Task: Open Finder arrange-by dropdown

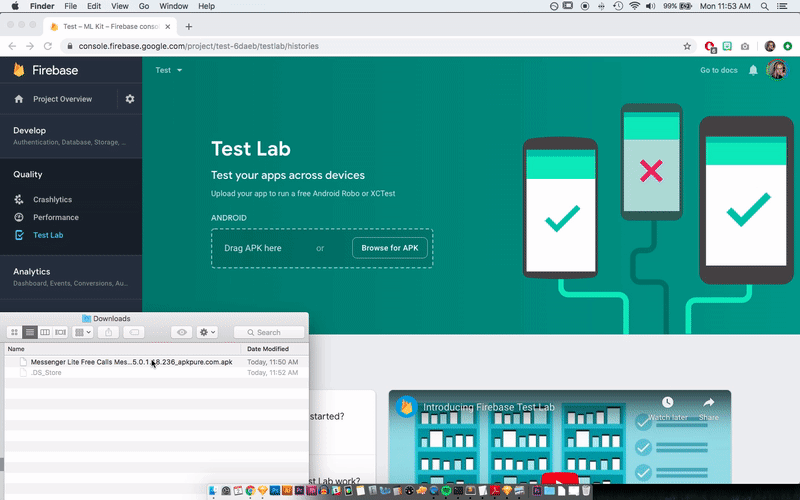Action: pos(83,332)
